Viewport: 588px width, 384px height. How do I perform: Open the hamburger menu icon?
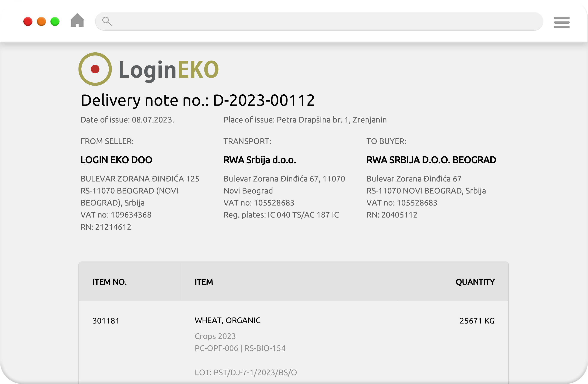click(x=562, y=22)
